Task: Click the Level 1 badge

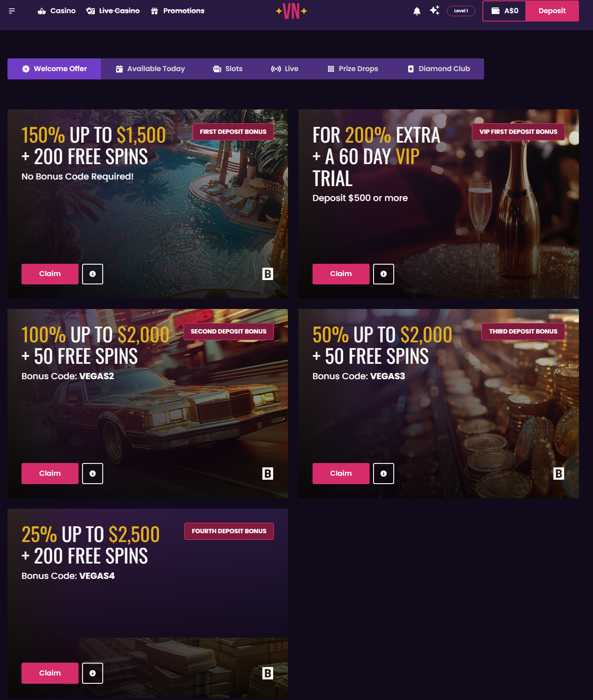Action: tap(461, 11)
